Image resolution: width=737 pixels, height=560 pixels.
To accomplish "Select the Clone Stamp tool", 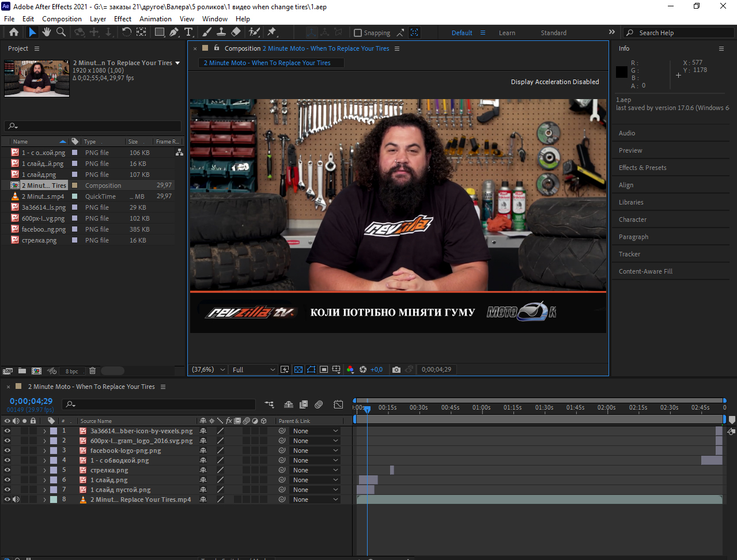I will 221,32.
